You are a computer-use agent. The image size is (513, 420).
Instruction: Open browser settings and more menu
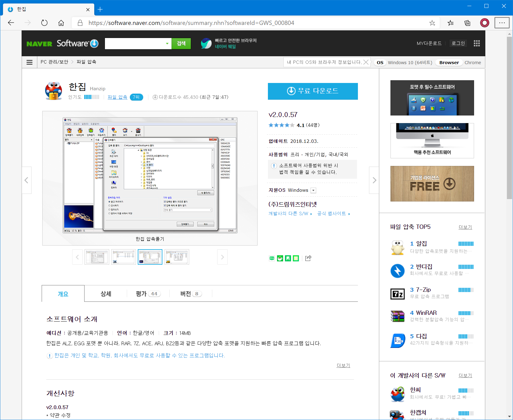(x=502, y=23)
